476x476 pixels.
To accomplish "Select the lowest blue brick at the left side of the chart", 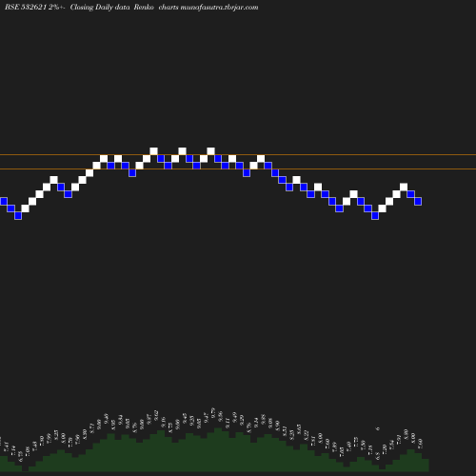I will (18, 215).
